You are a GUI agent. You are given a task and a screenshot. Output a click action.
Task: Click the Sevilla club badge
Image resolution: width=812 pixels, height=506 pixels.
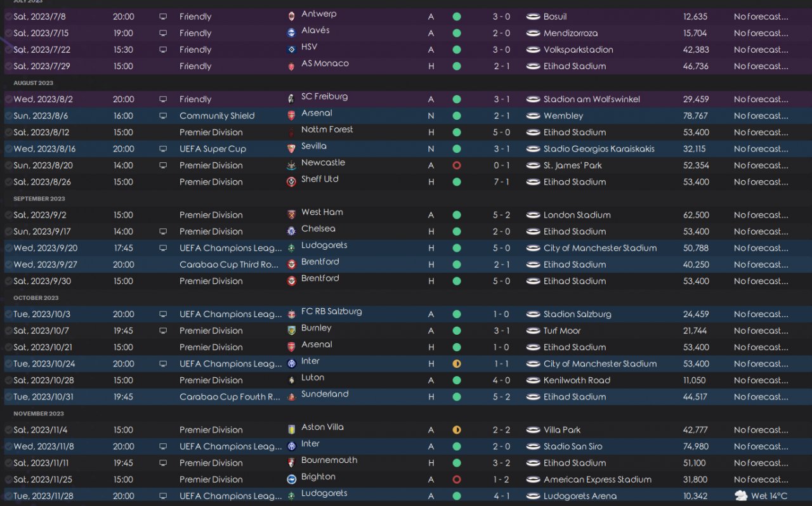(x=292, y=149)
